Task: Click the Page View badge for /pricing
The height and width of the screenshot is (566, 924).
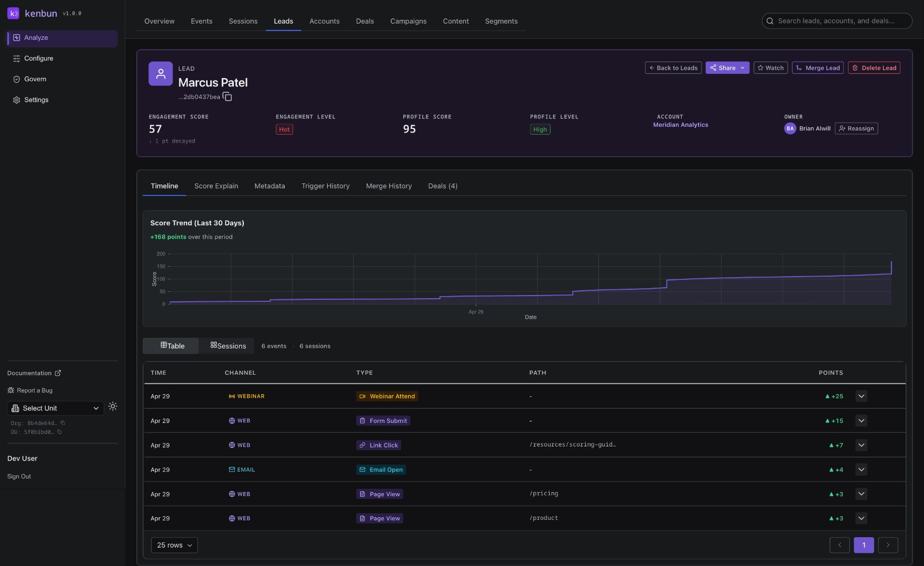Action: [x=380, y=494]
